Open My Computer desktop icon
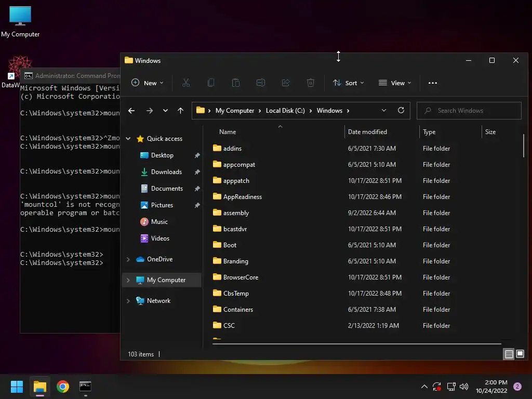The width and height of the screenshot is (532, 399). [x=20, y=21]
